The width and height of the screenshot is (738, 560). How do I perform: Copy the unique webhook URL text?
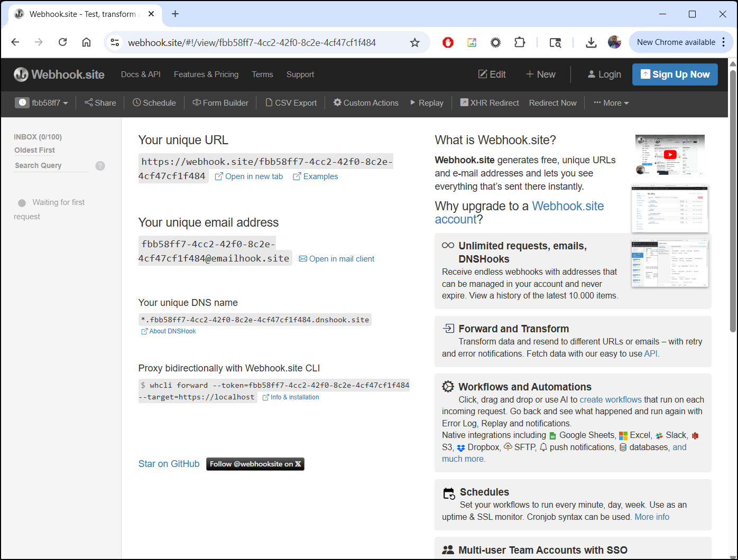(266, 169)
